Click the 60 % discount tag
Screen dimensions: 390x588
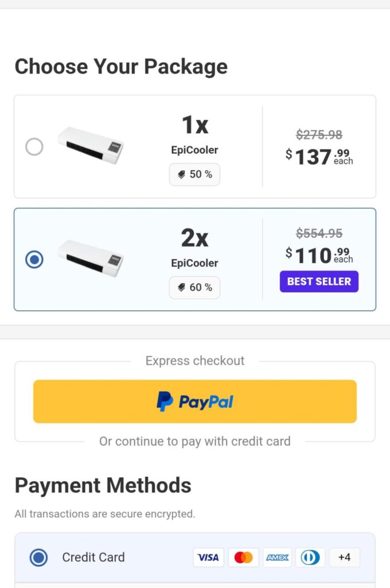tap(194, 287)
